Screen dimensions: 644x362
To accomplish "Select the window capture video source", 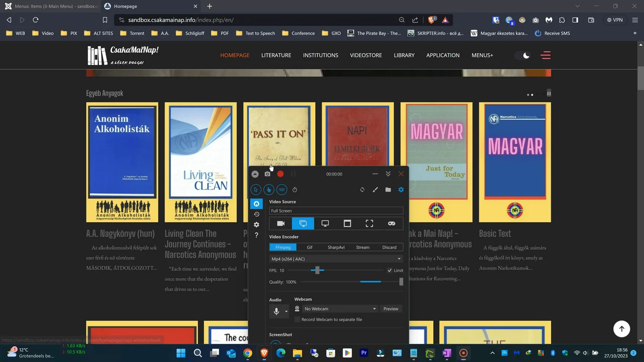I will [x=347, y=223].
